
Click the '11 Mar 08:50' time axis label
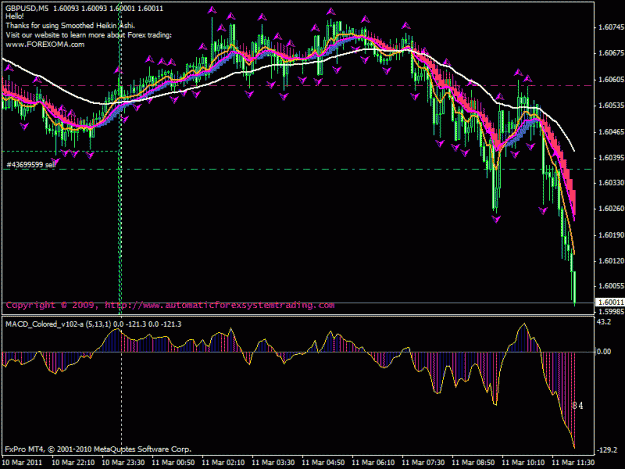474,463
